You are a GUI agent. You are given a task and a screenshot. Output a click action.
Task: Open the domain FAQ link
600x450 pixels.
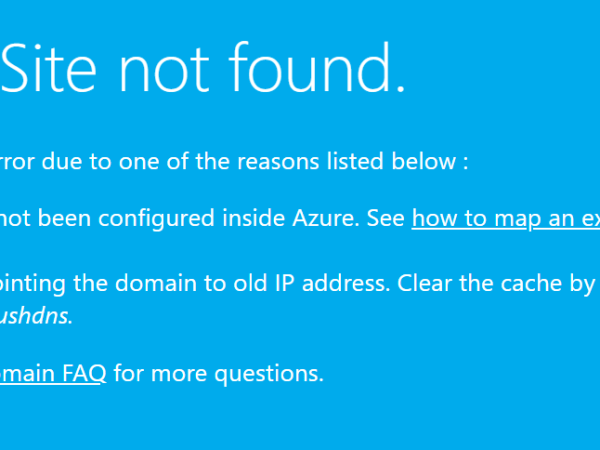[52, 374]
